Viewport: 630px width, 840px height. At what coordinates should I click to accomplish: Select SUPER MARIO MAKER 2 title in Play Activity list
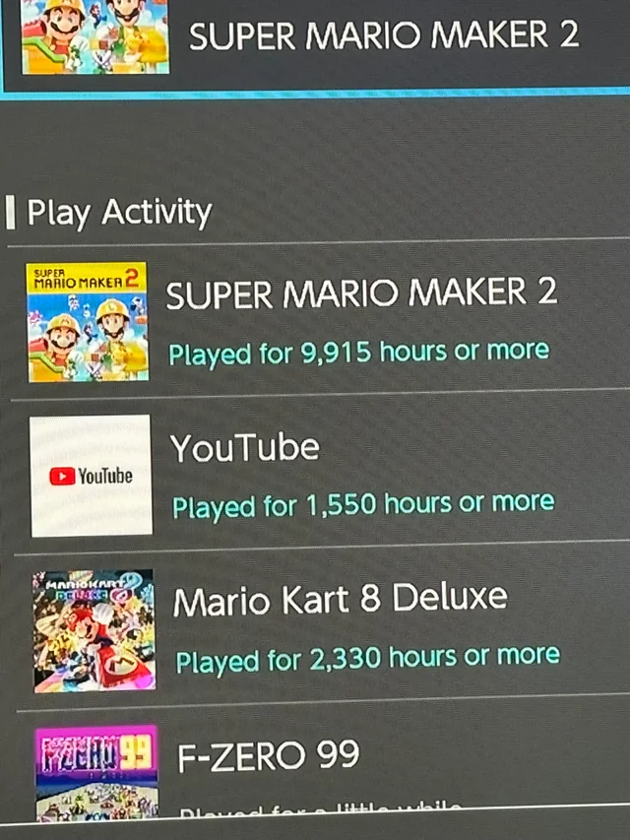coord(361,293)
